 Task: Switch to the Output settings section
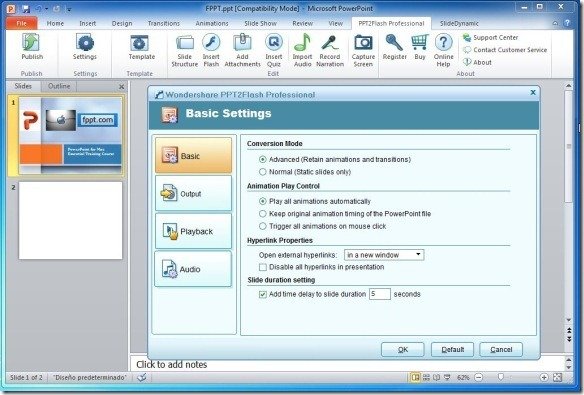click(193, 194)
